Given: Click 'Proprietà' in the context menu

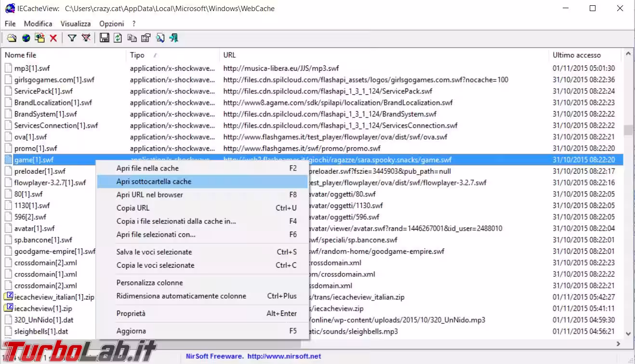Looking at the screenshot, I should pos(131,313).
